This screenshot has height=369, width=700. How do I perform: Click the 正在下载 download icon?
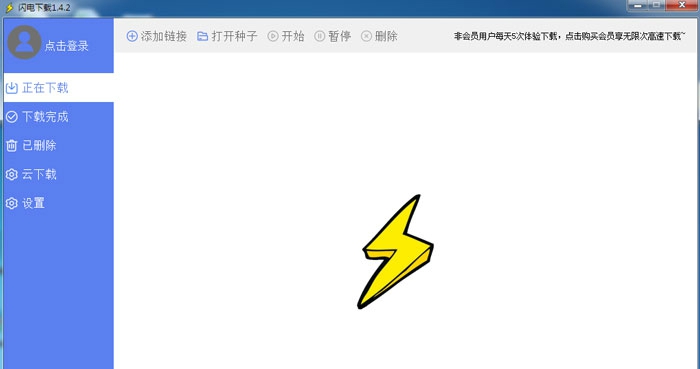coord(12,88)
